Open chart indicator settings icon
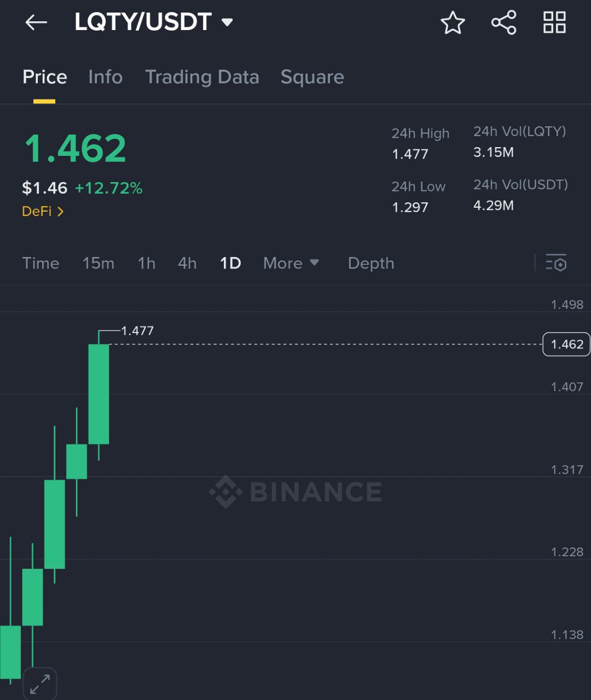The image size is (591, 700). [x=556, y=263]
